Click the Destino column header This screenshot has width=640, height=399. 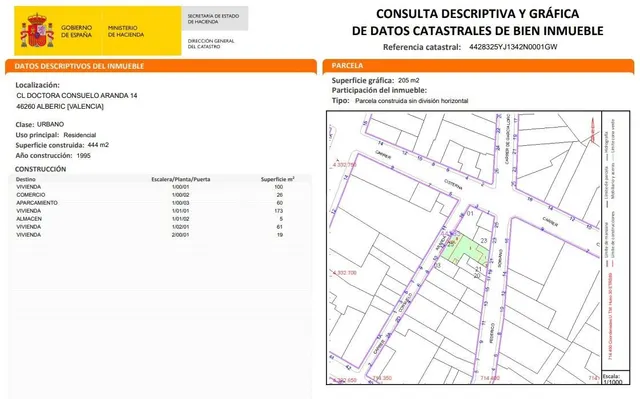pos(26,179)
